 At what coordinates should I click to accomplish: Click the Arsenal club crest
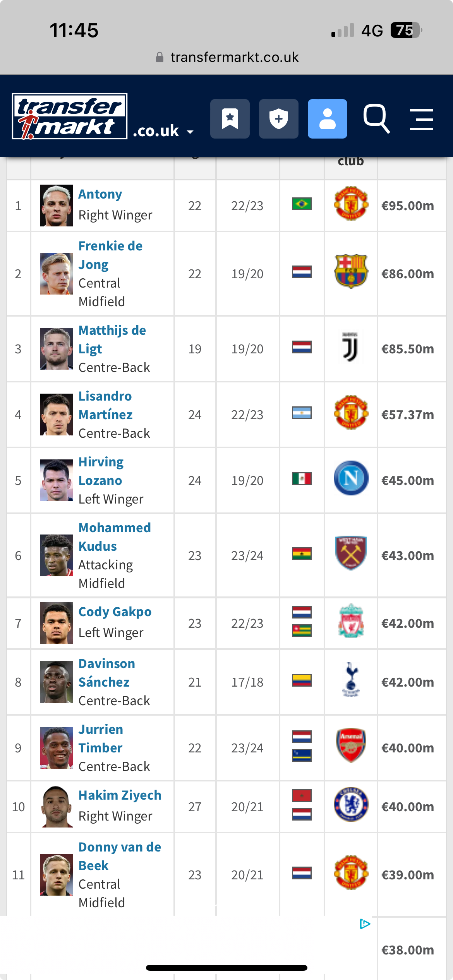point(351,745)
